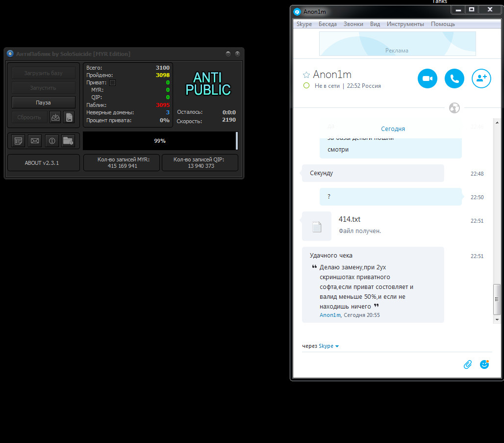Minimize the АнтиПаблик window with round button

(228, 54)
